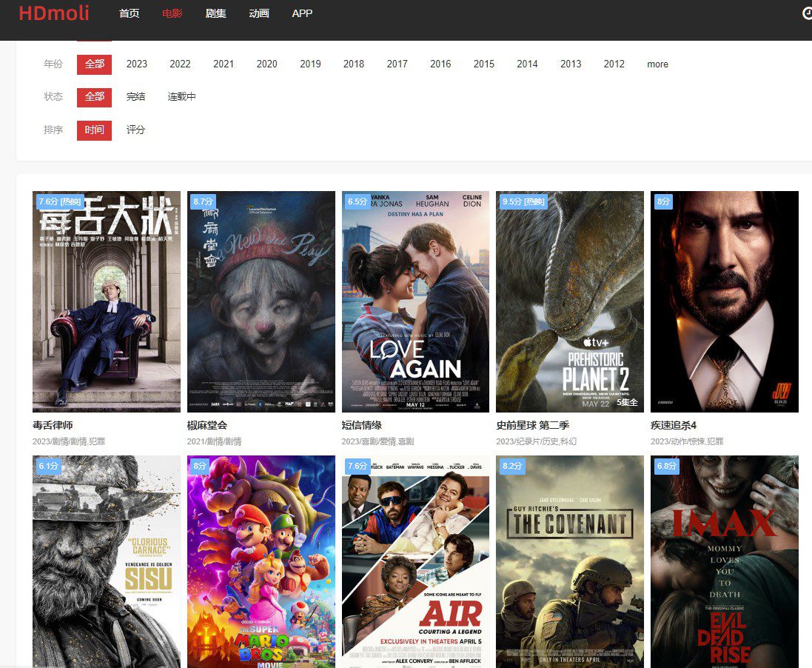This screenshot has height=668, width=812.
Task: Sort movies by 评分
Action: tap(135, 130)
